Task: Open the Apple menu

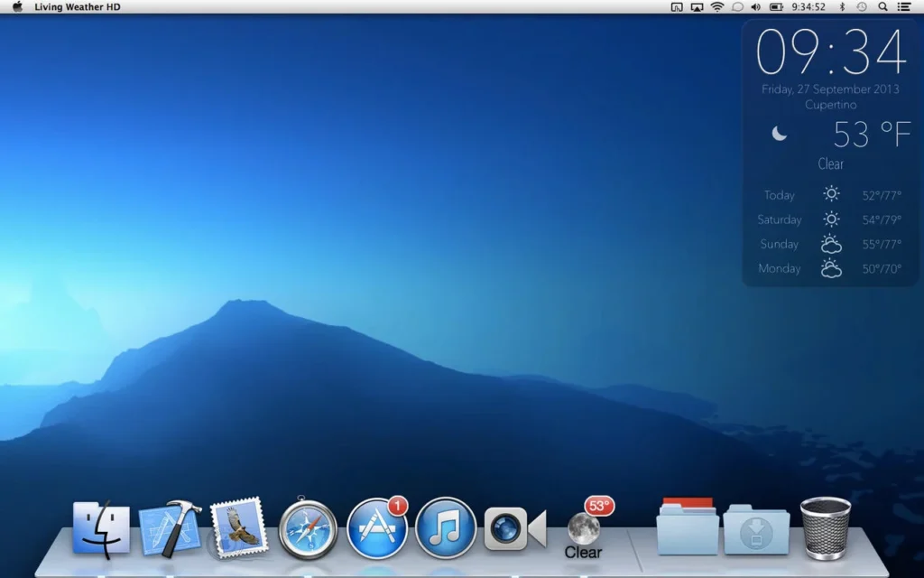Action: coord(16,7)
